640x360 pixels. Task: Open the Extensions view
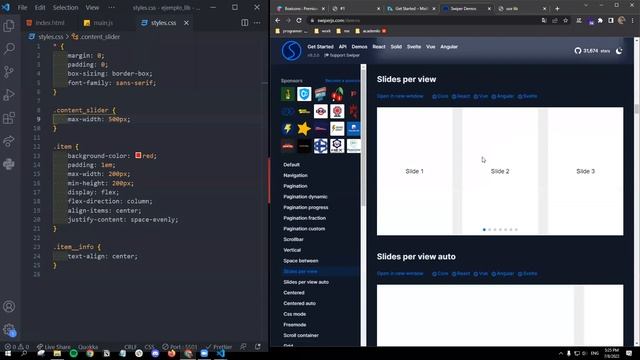9,118
